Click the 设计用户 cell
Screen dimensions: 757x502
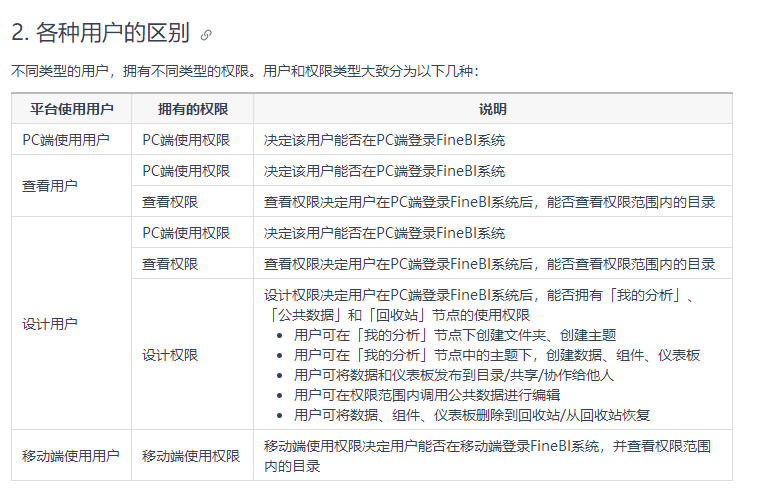[71, 323]
